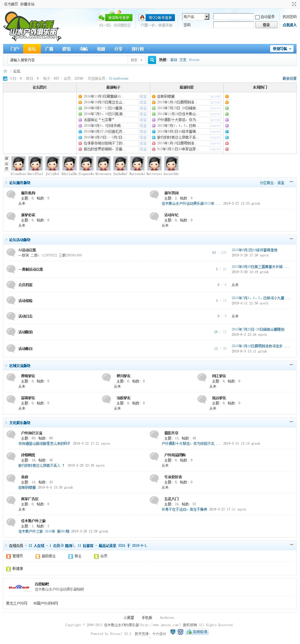Focus the username input field
The width and height of the screenshot is (300, 644).
[233, 17]
